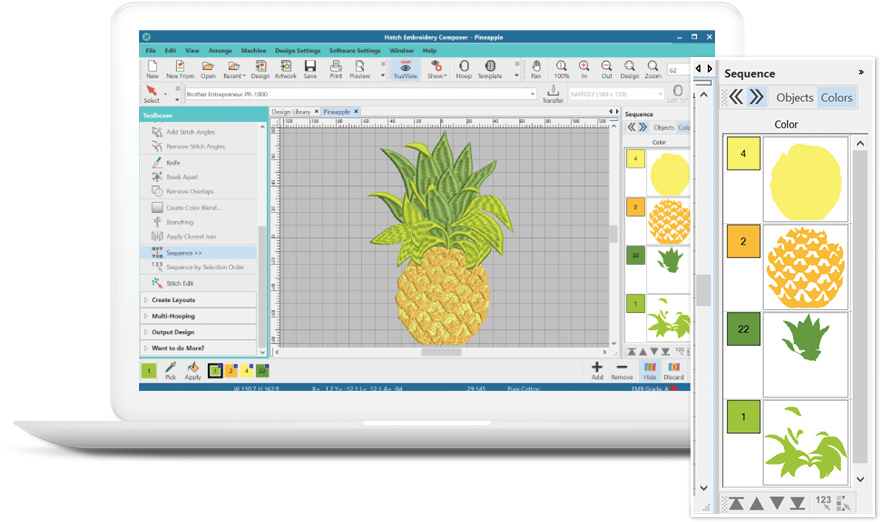The image size is (880, 522).
Task: Select dark green color block 22 in enlarged Sequence
Action: [x=744, y=329]
